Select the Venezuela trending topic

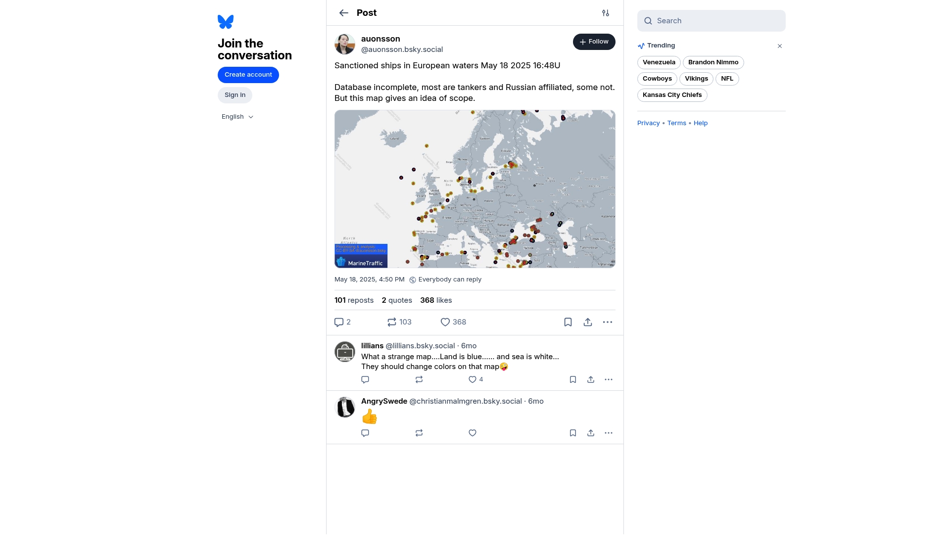pos(659,62)
